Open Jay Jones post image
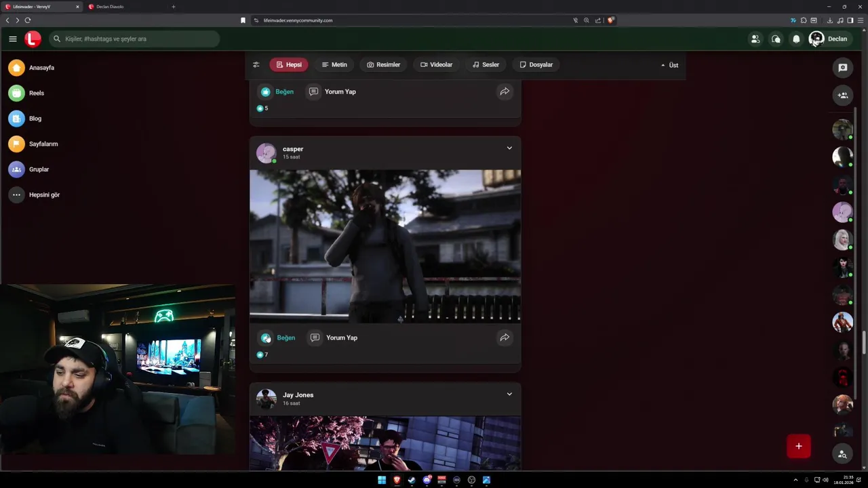The height and width of the screenshot is (488, 868). point(385,443)
